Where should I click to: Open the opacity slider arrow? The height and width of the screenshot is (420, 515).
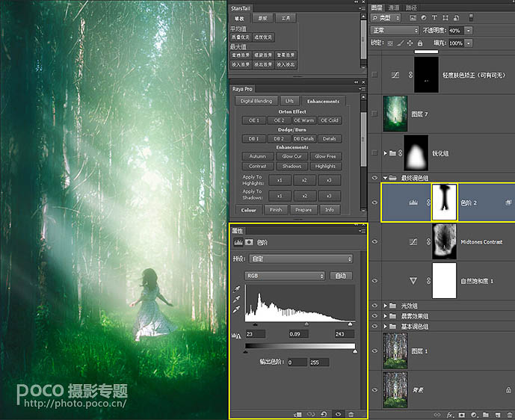[x=469, y=31]
